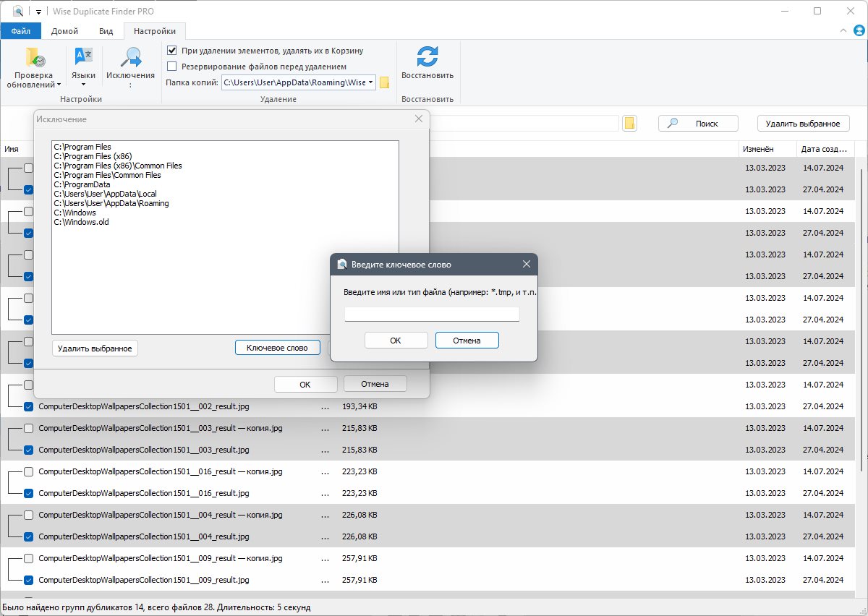Click the Восстановить refresh arrows icon

click(x=427, y=57)
